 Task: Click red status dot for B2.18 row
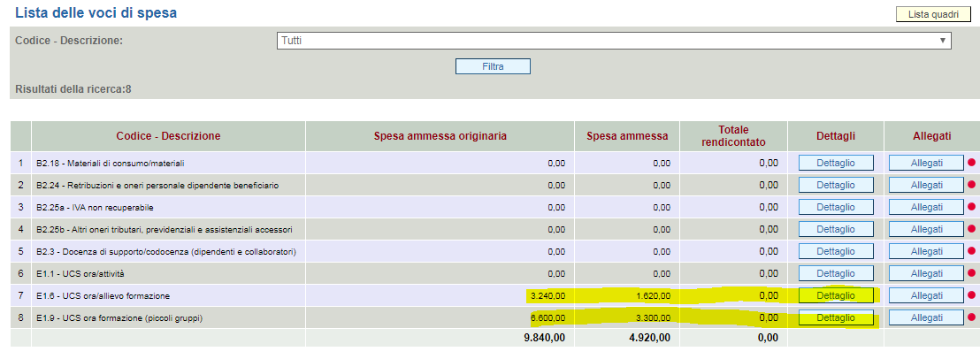click(969, 163)
